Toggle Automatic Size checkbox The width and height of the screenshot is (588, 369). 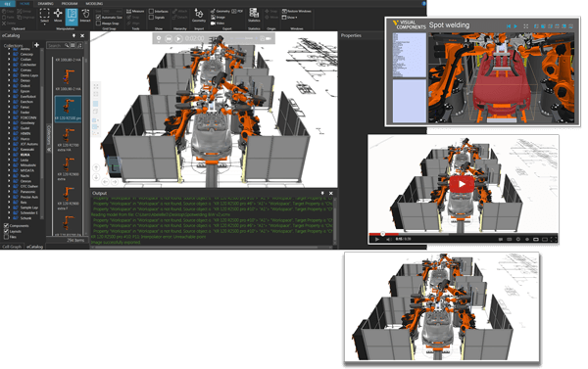point(98,18)
